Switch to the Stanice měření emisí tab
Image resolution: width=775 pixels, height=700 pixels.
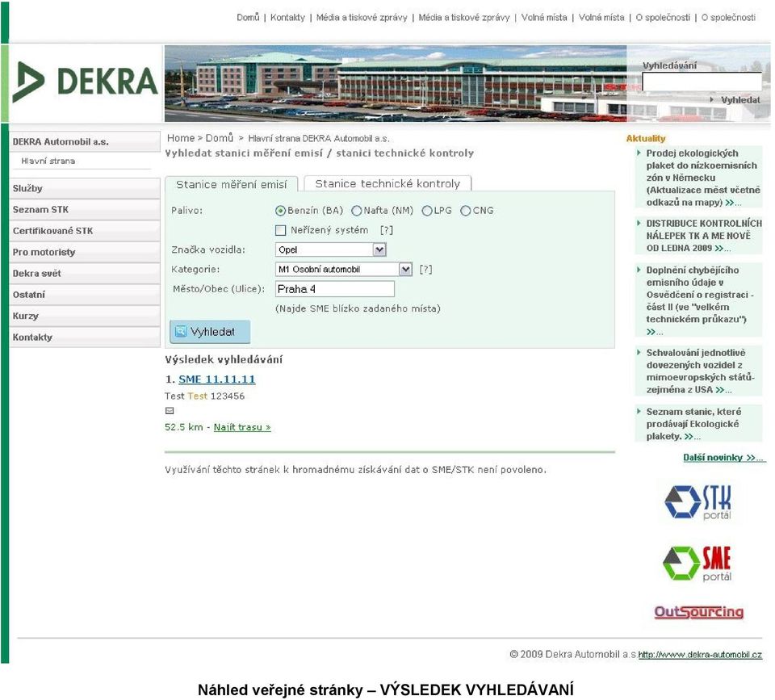[232, 184]
